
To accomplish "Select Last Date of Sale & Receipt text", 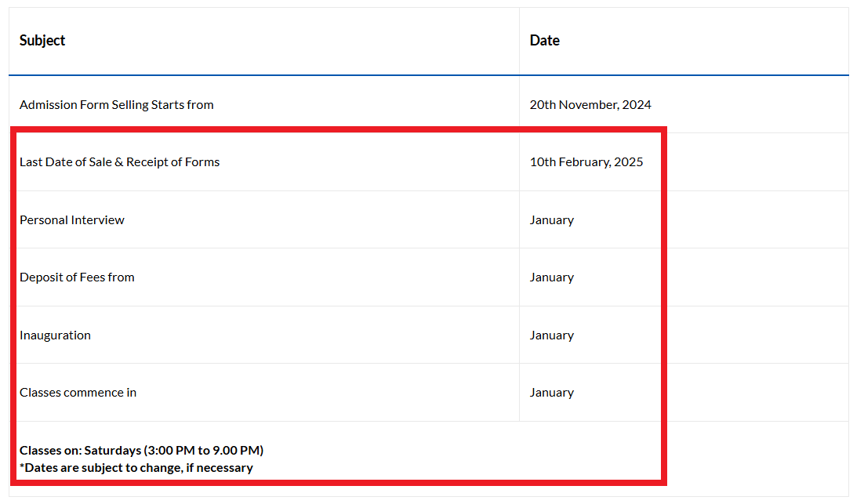I will 101,162.
